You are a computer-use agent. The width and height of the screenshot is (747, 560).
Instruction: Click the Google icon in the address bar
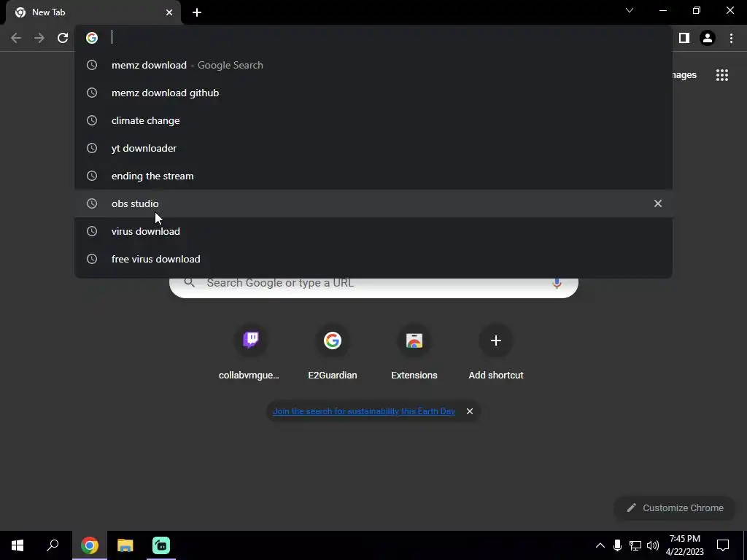pos(92,38)
